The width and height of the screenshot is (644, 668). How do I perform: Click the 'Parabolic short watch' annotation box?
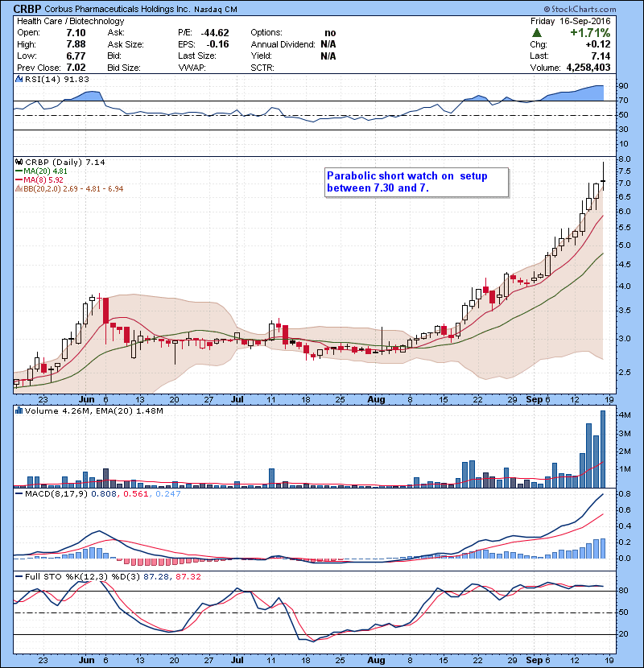416,183
